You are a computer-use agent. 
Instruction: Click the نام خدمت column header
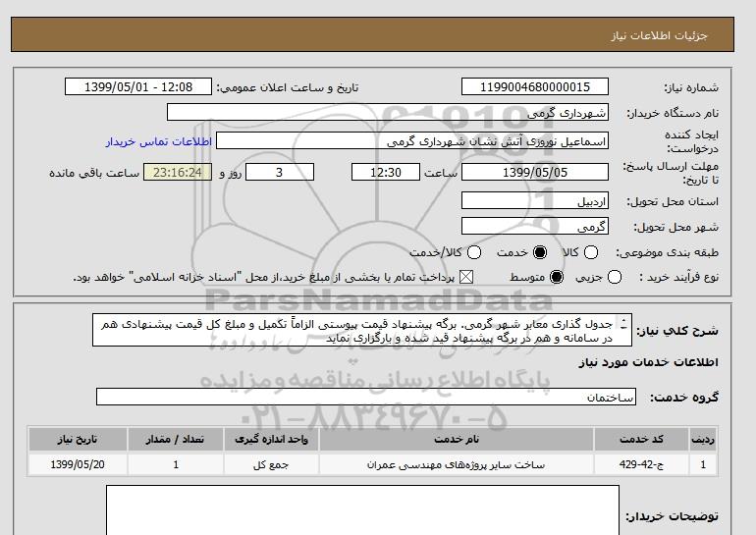click(457, 439)
